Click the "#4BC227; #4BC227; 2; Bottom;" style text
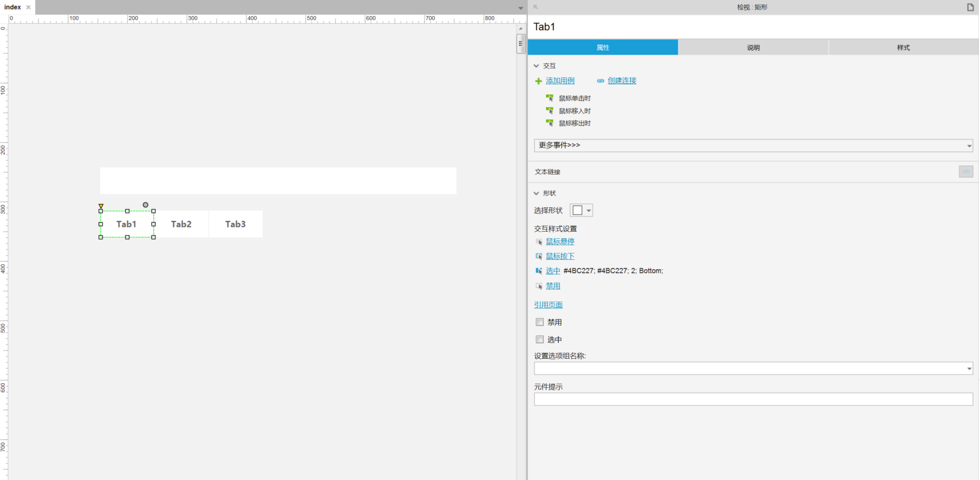The height and width of the screenshot is (480, 980). (614, 271)
